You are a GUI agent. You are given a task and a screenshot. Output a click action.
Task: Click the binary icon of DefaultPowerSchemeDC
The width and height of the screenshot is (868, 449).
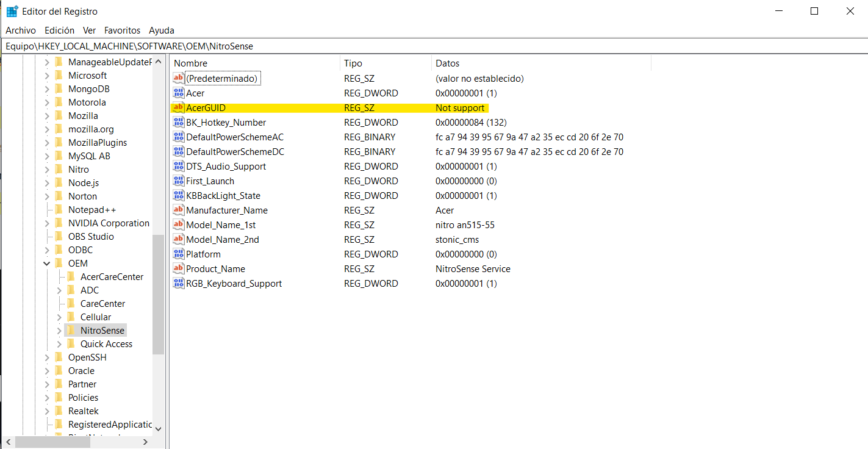(179, 151)
